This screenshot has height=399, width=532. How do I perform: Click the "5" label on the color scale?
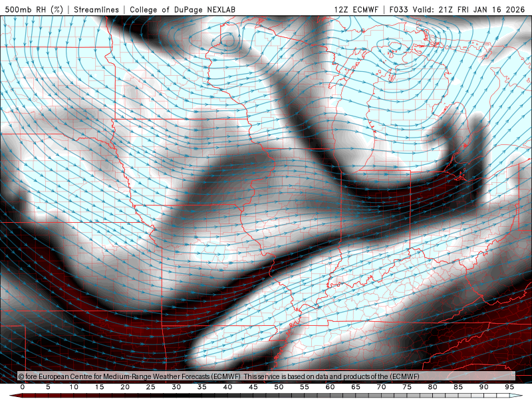click(x=48, y=387)
